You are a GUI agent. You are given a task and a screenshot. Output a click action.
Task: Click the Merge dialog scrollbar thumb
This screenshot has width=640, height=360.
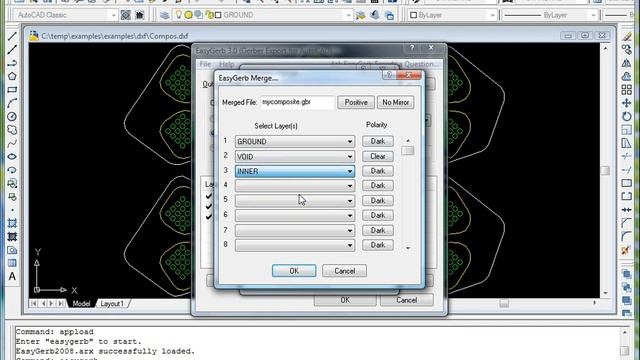coord(407,151)
